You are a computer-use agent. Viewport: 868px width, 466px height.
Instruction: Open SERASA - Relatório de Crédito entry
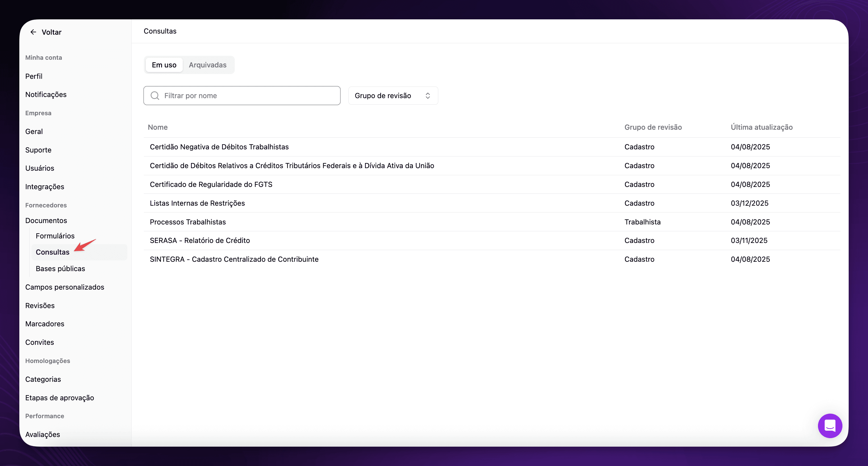(200, 240)
